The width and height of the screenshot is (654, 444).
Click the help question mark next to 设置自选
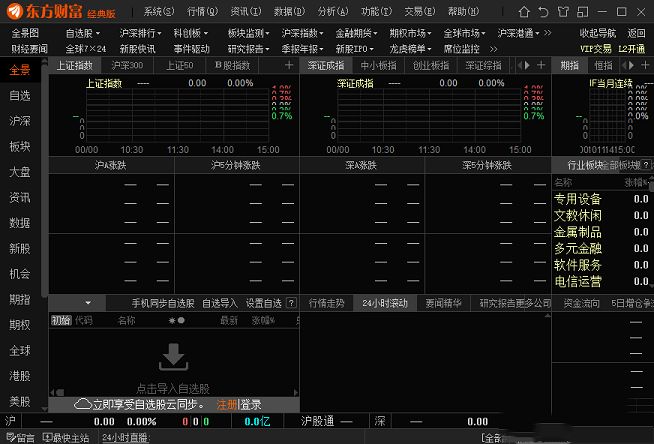coord(292,303)
